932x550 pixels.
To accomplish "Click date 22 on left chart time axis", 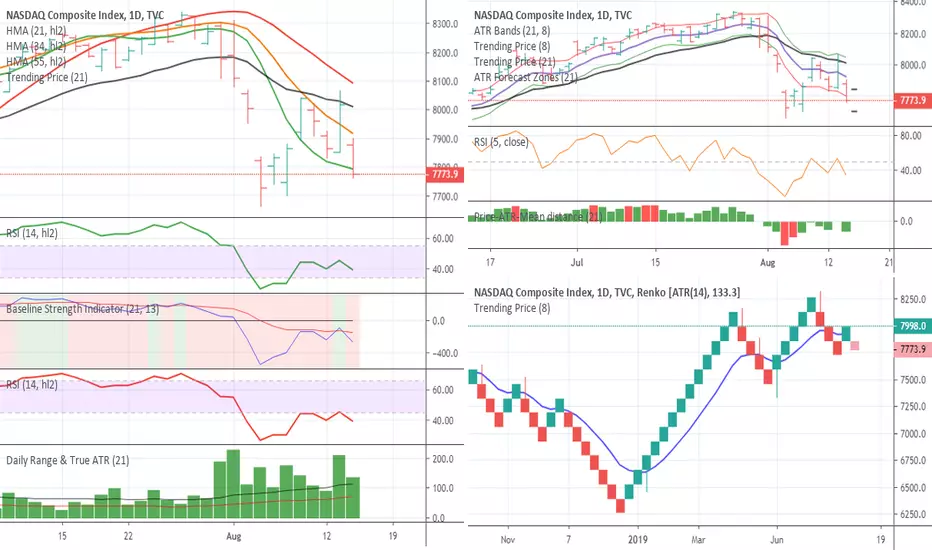I will click(128, 536).
